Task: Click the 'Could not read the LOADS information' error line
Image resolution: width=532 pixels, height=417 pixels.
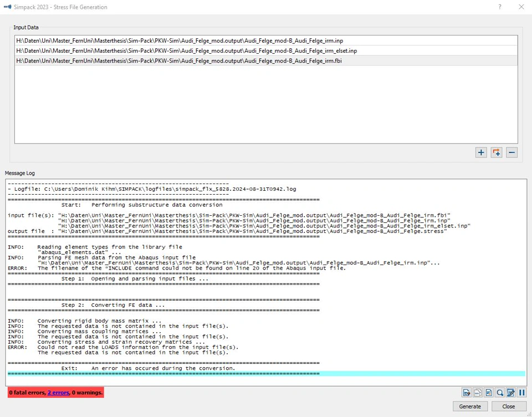Action: 123,347
